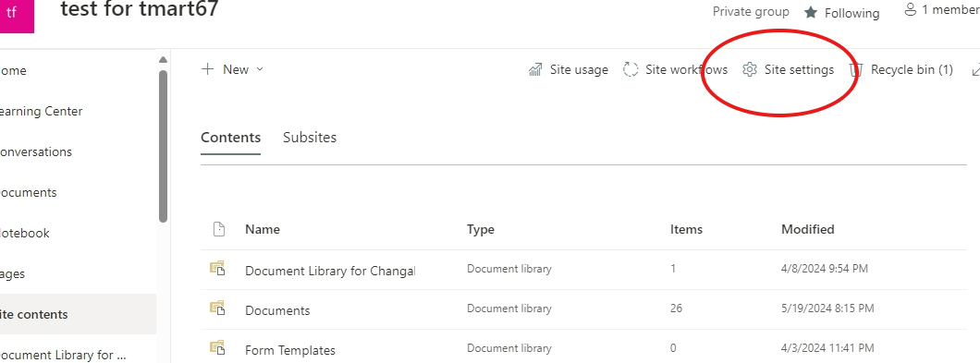Sort by the Type column header

coord(481,229)
